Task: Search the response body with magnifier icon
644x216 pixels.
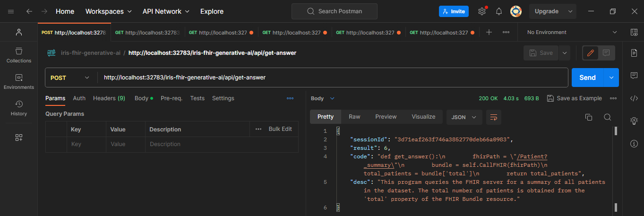Action: click(608, 117)
